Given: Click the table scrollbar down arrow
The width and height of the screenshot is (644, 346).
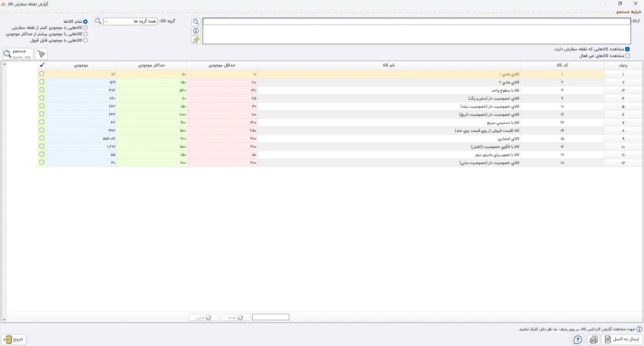Looking at the screenshot, I should pyautogui.click(x=4, y=320).
